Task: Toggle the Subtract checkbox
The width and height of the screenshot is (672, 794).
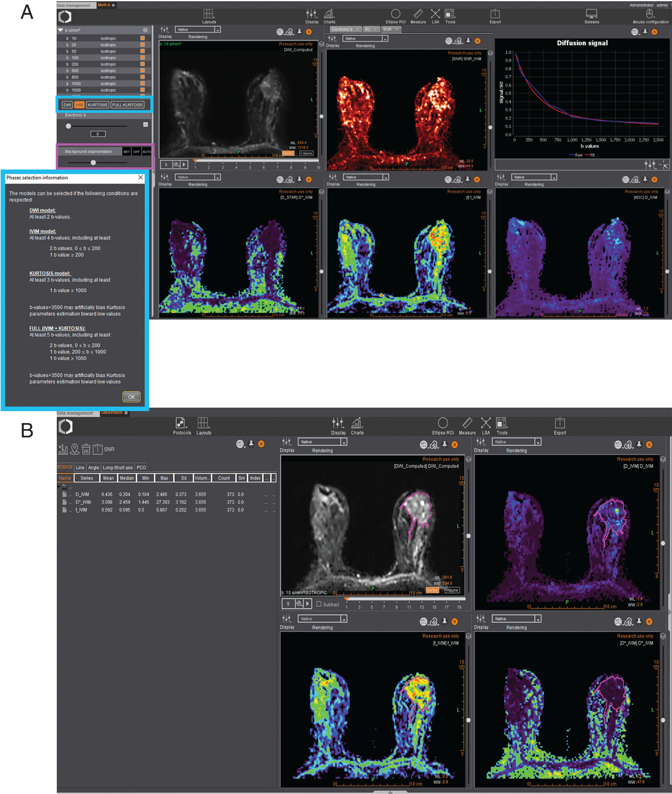Action: [319, 604]
